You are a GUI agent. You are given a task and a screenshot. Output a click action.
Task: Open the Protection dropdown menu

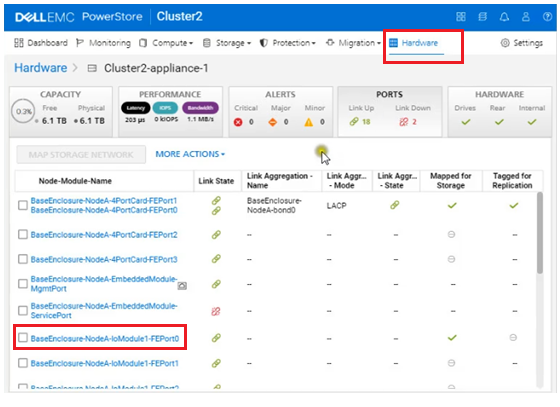click(x=288, y=43)
